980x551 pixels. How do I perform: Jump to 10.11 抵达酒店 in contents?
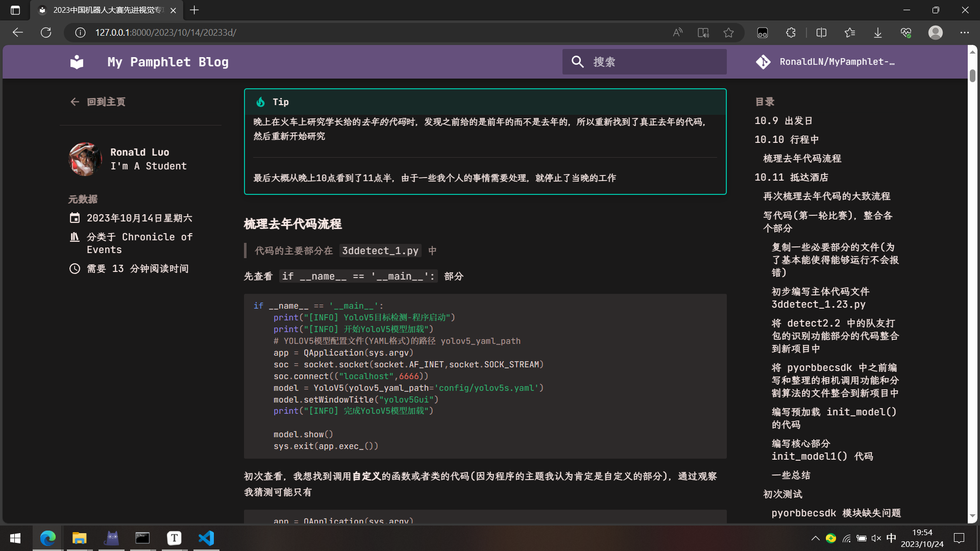click(791, 178)
